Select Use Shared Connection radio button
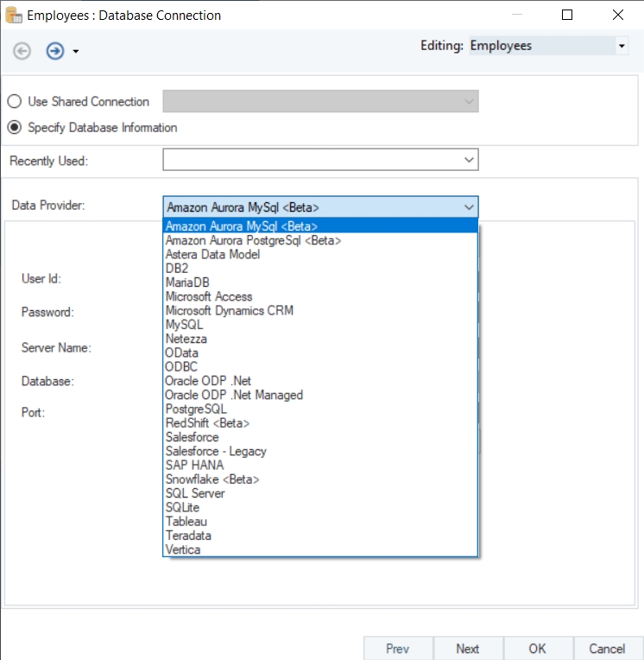Viewport: 644px width, 660px height. (15, 102)
